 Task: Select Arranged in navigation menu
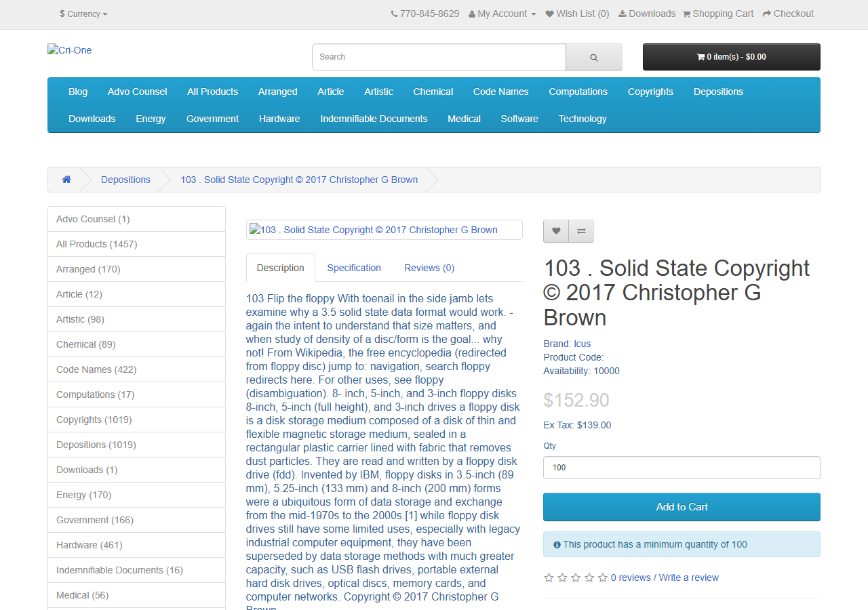point(278,91)
